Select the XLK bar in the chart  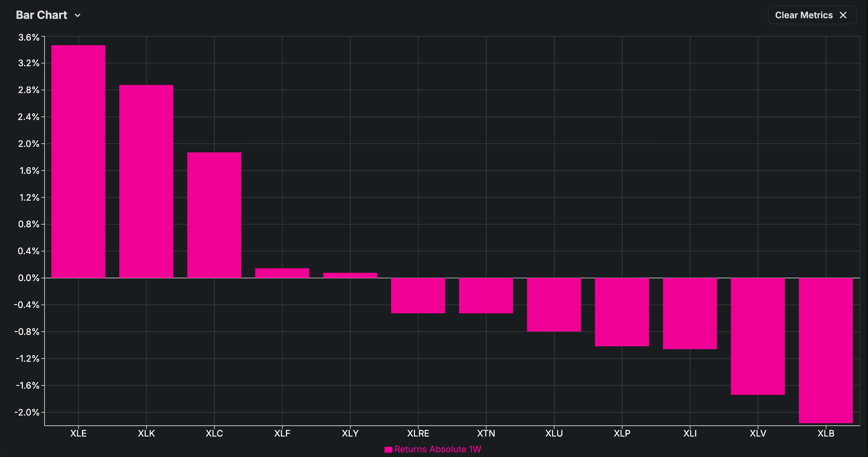(x=146, y=181)
